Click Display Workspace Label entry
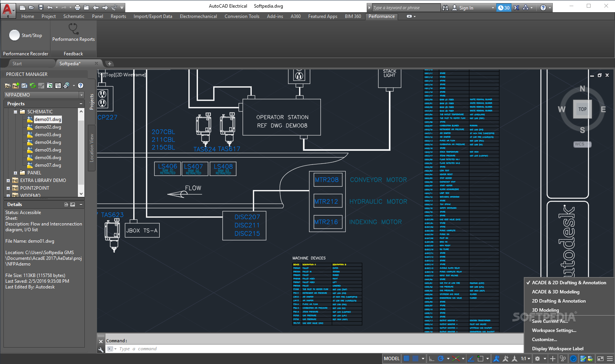 tap(558, 349)
